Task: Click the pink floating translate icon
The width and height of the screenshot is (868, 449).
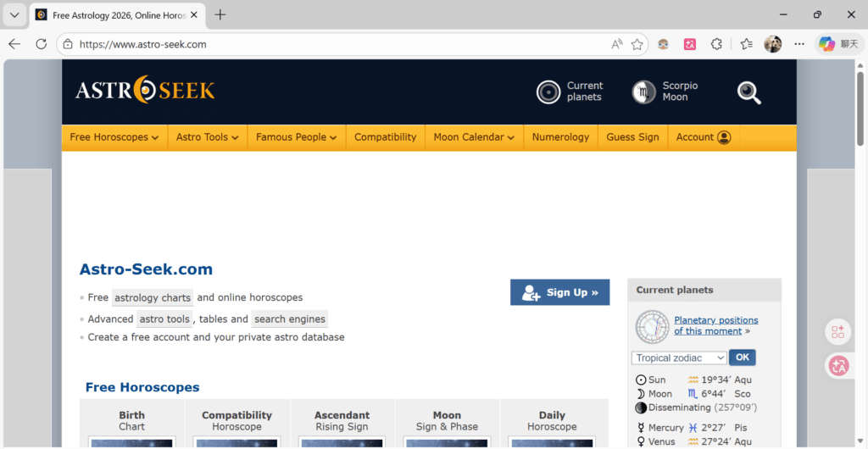Action: pos(838,365)
